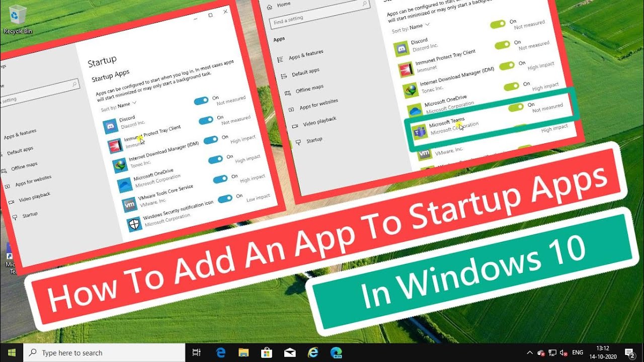Select Apps & features in right window
Screen dimensions: 644x362
coord(301,55)
